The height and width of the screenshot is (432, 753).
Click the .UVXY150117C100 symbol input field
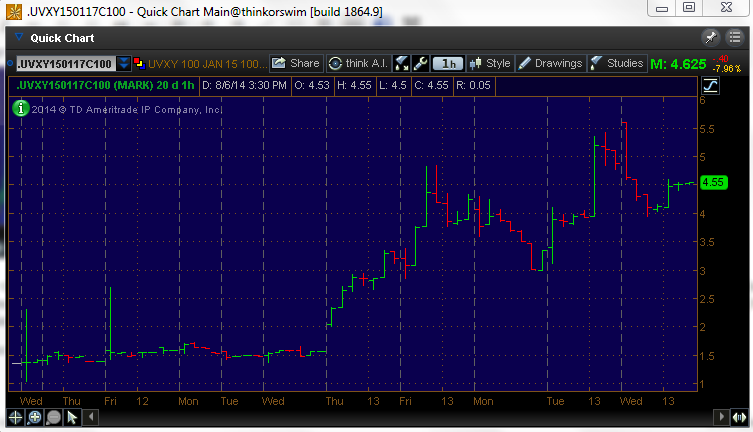click(64, 64)
